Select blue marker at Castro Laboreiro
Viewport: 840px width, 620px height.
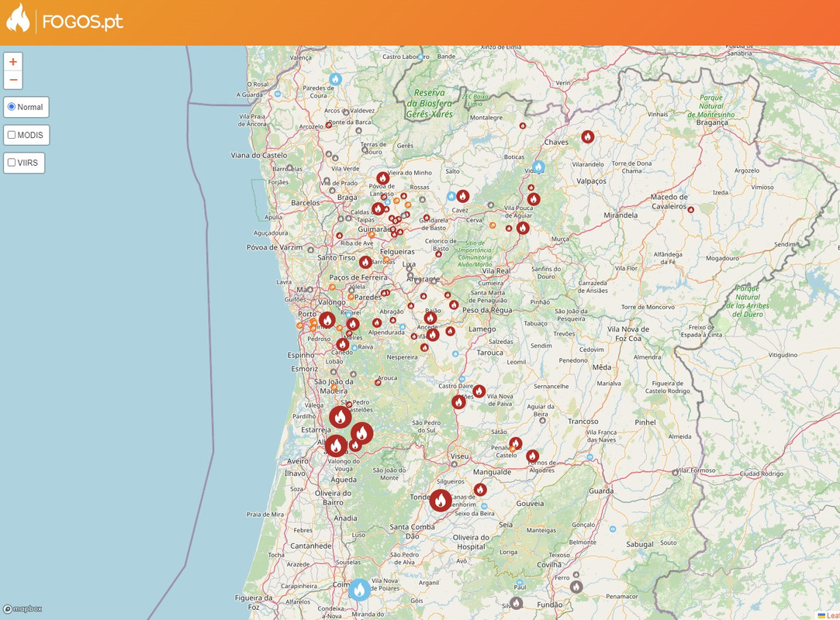point(420,57)
